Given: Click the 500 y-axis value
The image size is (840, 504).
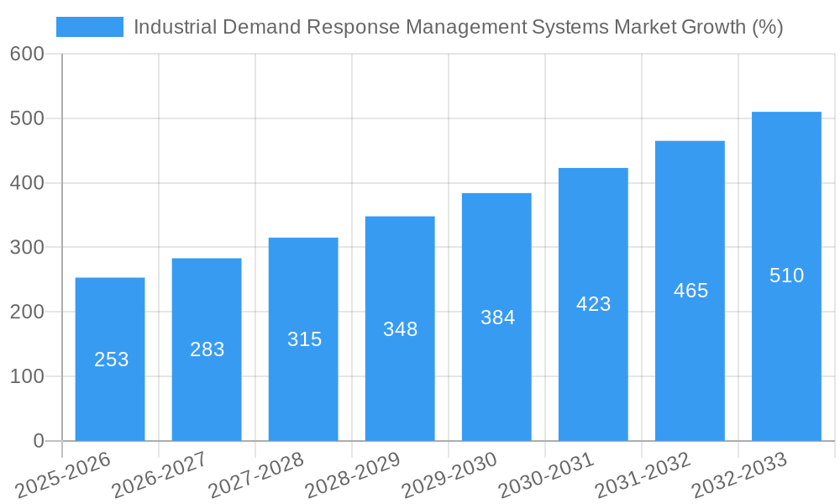Looking at the screenshot, I should tap(28, 118).
